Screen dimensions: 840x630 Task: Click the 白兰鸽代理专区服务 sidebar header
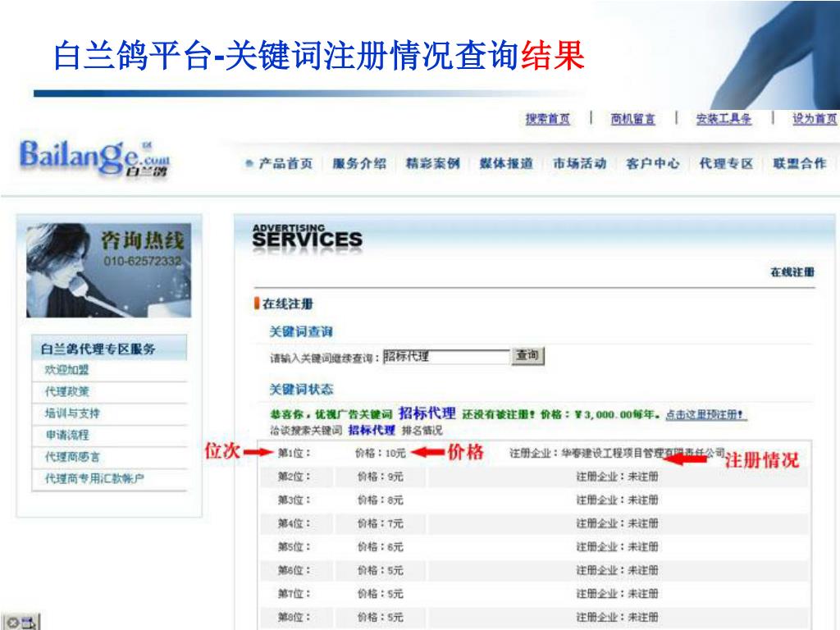coord(109,349)
